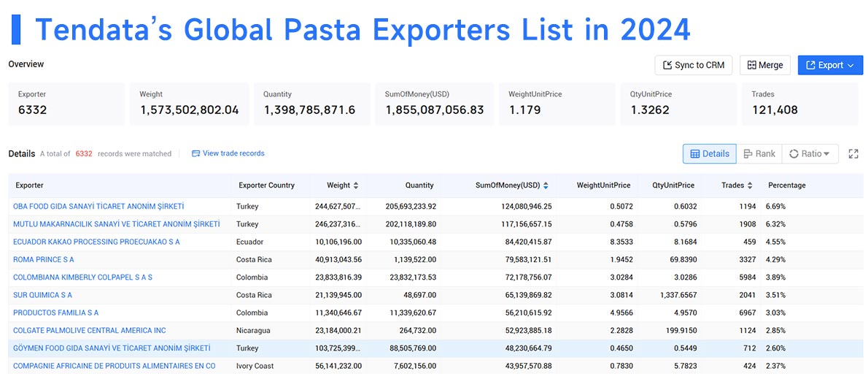Click the red 6332 matched records count
The height and width of the screenshot is (379, 868).
pos(84,153)
